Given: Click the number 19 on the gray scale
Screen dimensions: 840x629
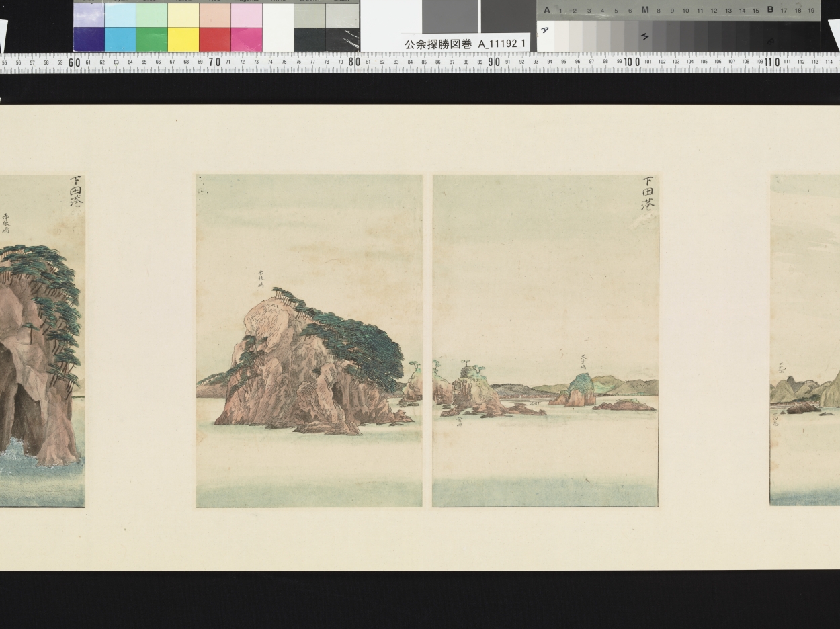Looking at the screenshot, I should (x=811, y=11).
